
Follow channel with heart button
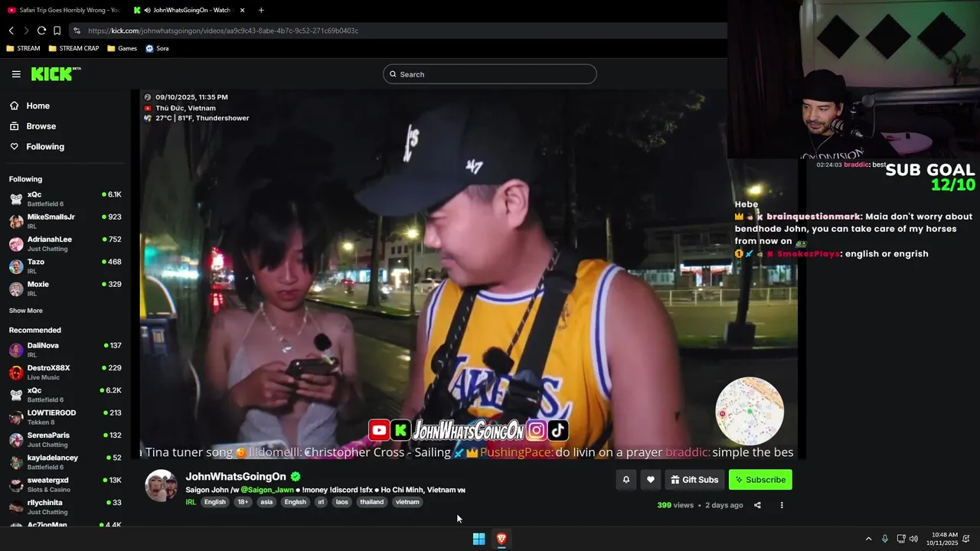click(x=650, y=480)
